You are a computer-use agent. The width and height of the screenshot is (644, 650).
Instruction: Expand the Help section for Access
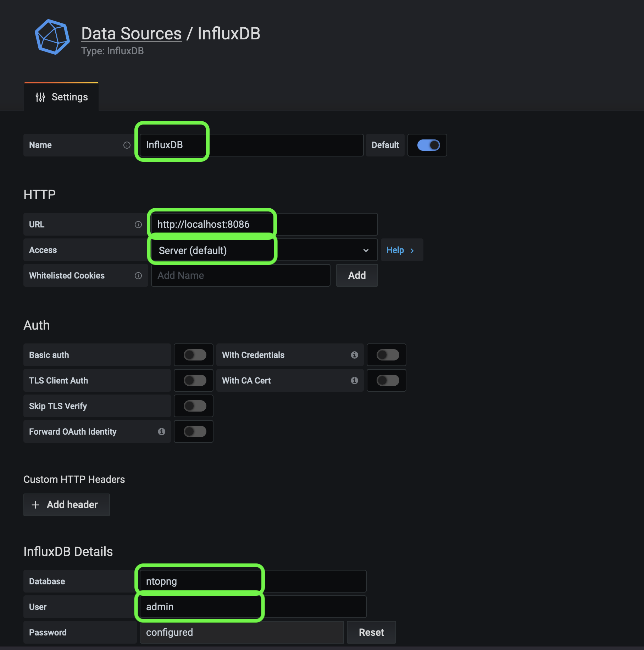point(402,250)
